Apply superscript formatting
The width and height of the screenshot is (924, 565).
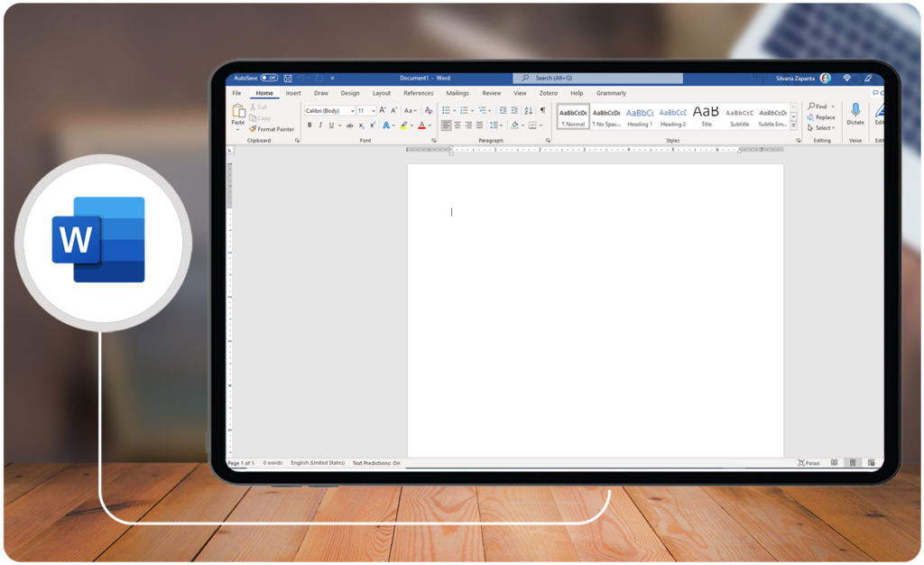tap(372, 125)
